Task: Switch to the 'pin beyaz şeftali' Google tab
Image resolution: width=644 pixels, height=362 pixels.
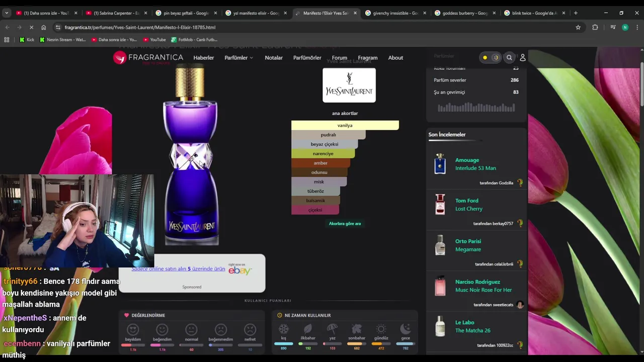Action: 186,13
